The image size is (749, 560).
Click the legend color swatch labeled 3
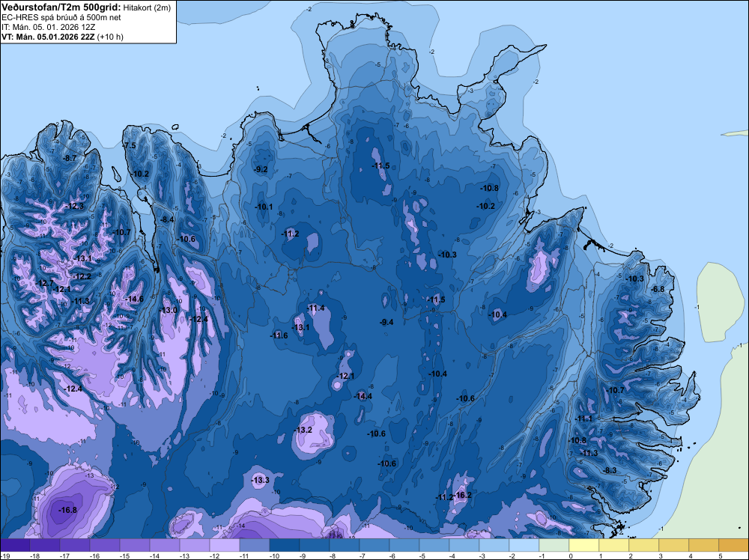pyautogui.click(x=673, y=545)
